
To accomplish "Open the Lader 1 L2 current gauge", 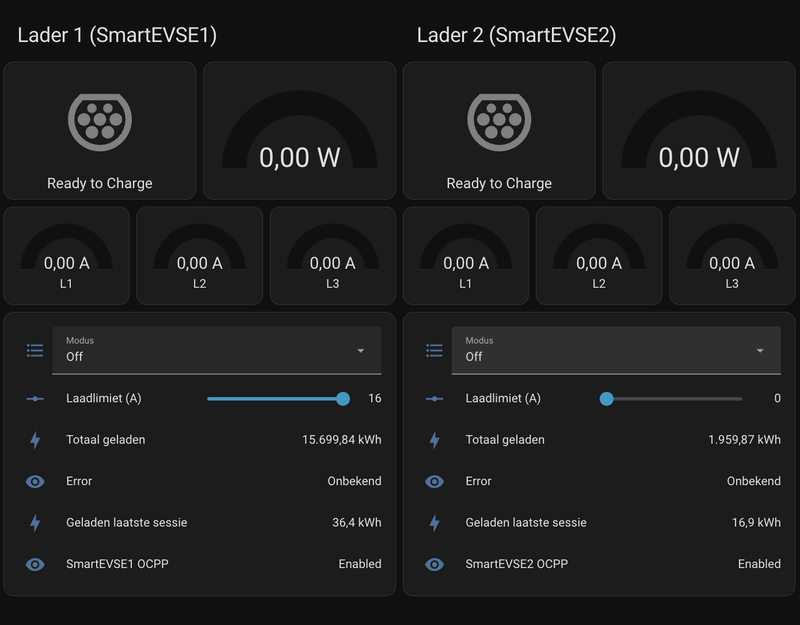I will [199, 256].
